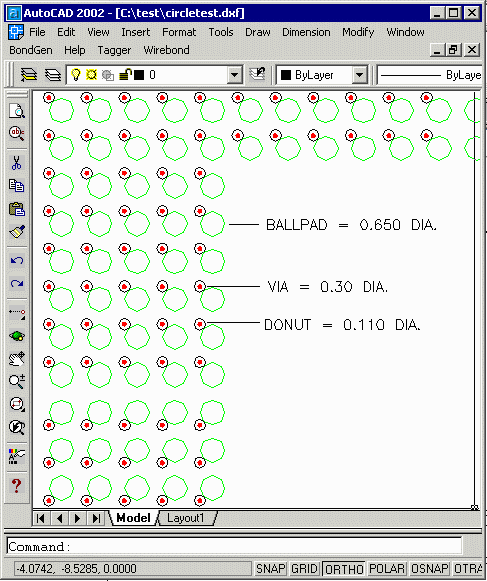487x581 pixels.
Task: Restore down the circletest.dxf document window
Action: click(453, 50)
